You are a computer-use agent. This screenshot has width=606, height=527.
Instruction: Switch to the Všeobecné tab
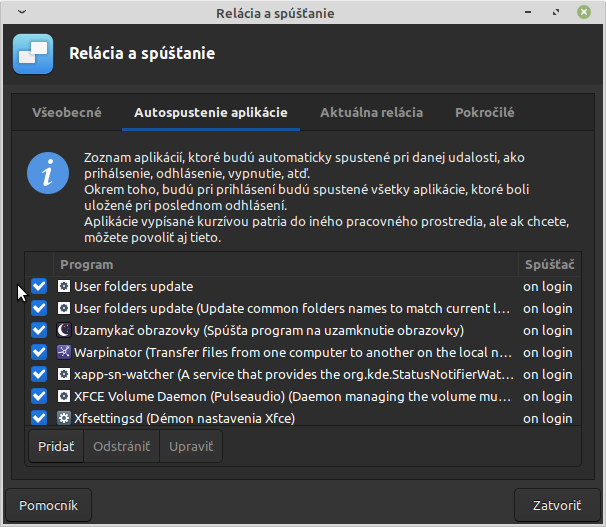[x=67, y=113]
